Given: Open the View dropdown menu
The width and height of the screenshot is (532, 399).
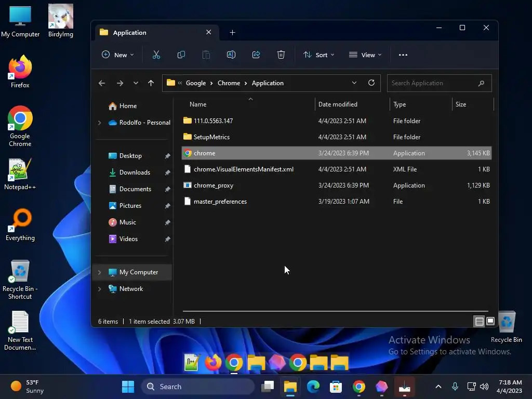Looking at the screenshot, I should pos(365,55).
